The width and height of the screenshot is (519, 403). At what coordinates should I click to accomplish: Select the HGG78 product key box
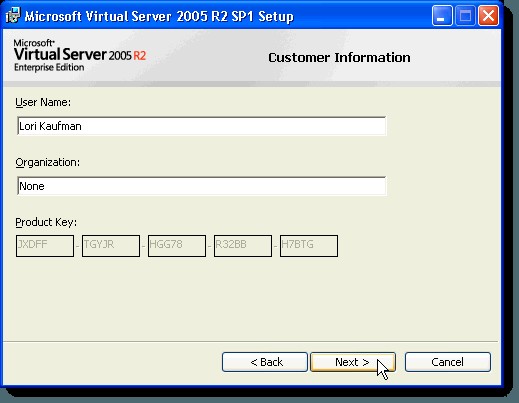(177, 246)
